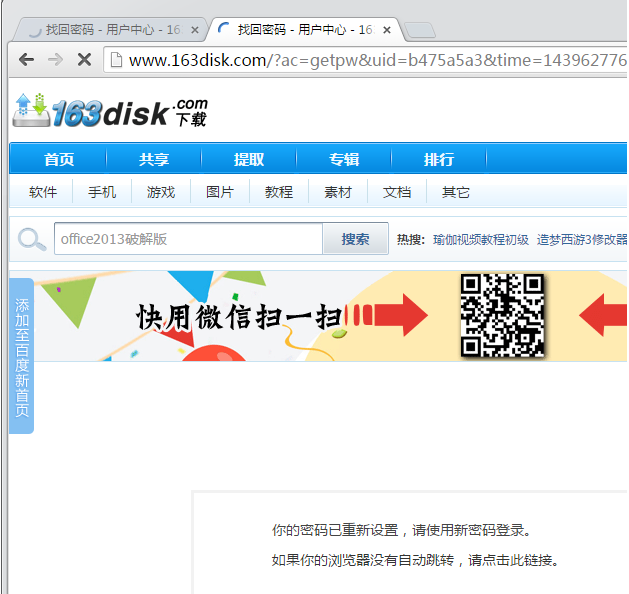
Task: Stop page loading with the X button
Action: pyautogui.click(x=84, y=60)
